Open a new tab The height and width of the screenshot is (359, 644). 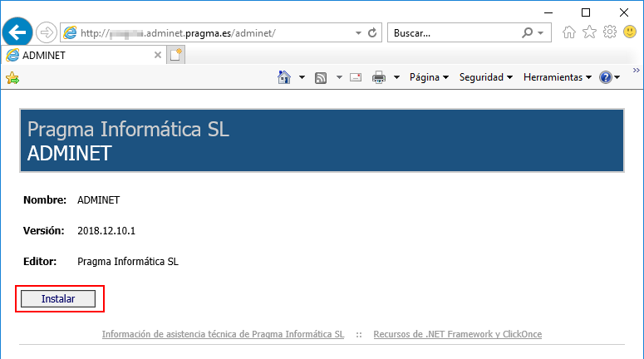[x=176, y=55]
